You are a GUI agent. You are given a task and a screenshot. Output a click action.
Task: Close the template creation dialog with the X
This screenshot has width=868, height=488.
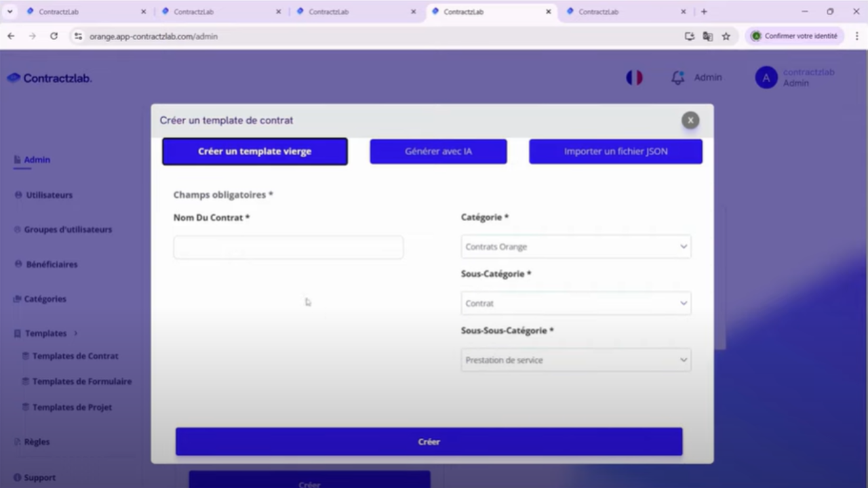point(690,120)
